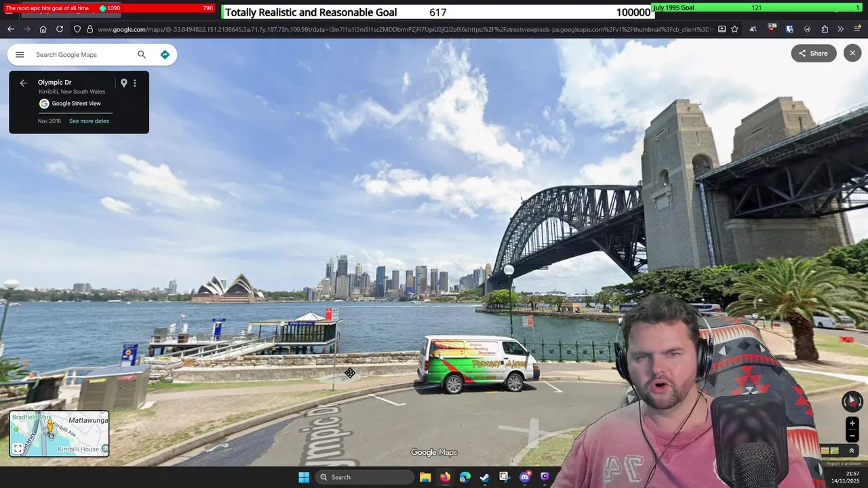Open Directions via the blue diamond icon
868x488 pixels.
[x=165, y=55]
